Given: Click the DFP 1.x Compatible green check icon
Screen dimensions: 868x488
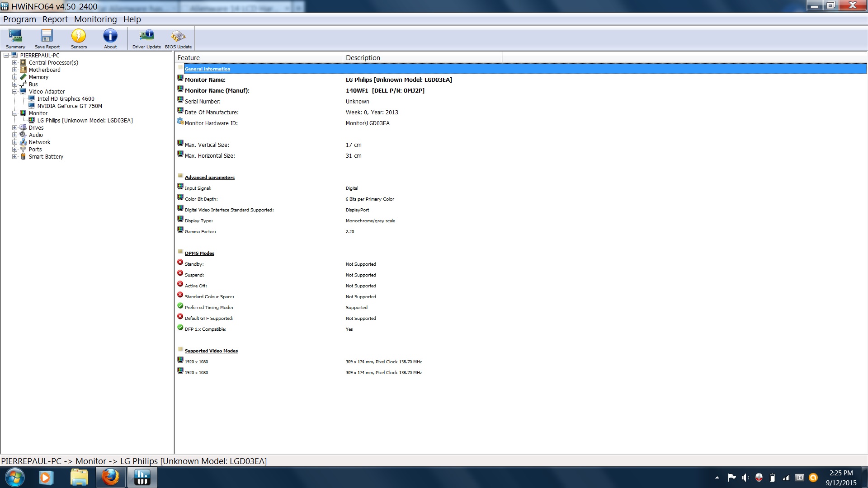Looking at the screenshot, I should 180,328.
